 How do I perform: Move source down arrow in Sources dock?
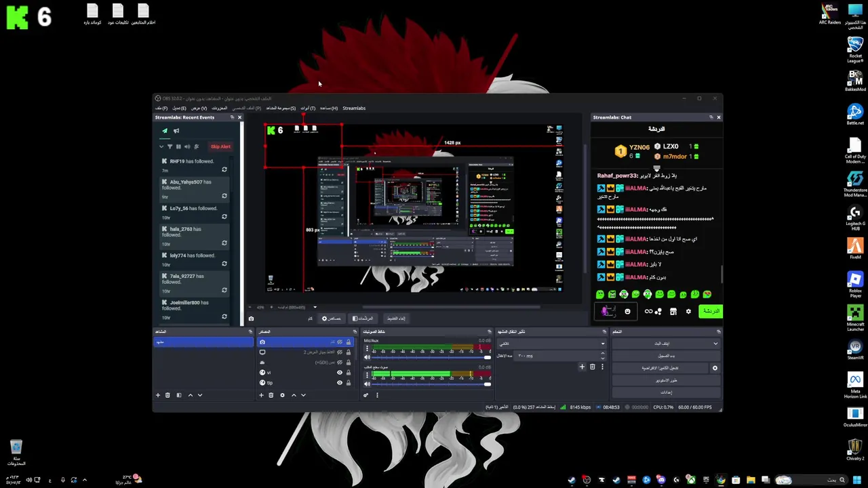point(303,395)
